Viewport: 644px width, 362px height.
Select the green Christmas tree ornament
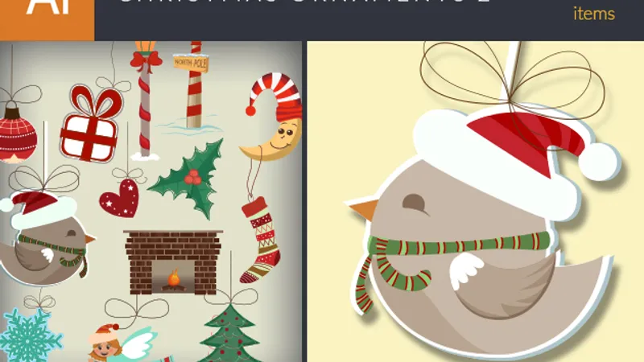229,333
